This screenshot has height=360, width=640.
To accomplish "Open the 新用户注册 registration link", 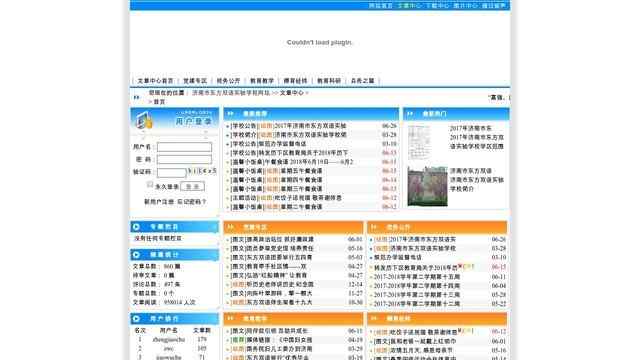I will click(159, 202).
